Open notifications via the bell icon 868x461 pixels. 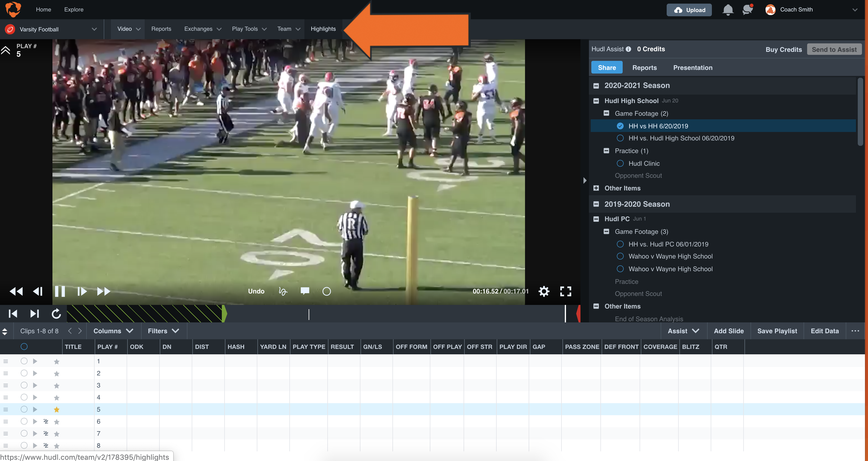coord(728,10)
